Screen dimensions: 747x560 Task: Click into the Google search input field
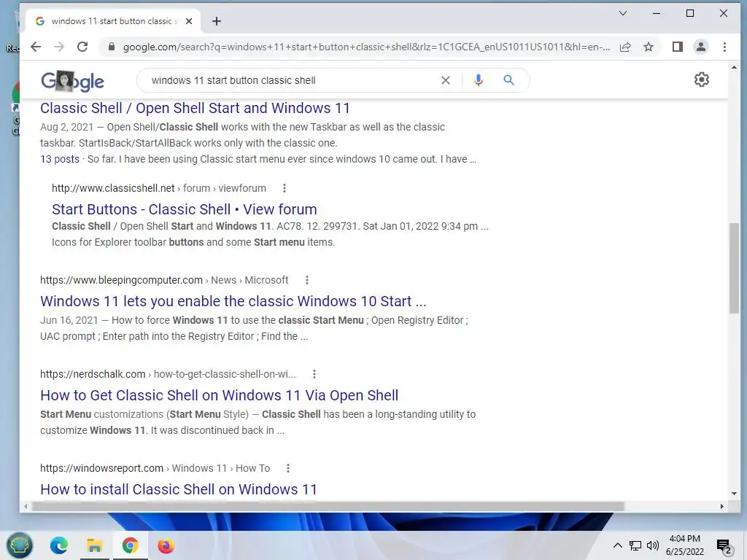tap(290, 80)
